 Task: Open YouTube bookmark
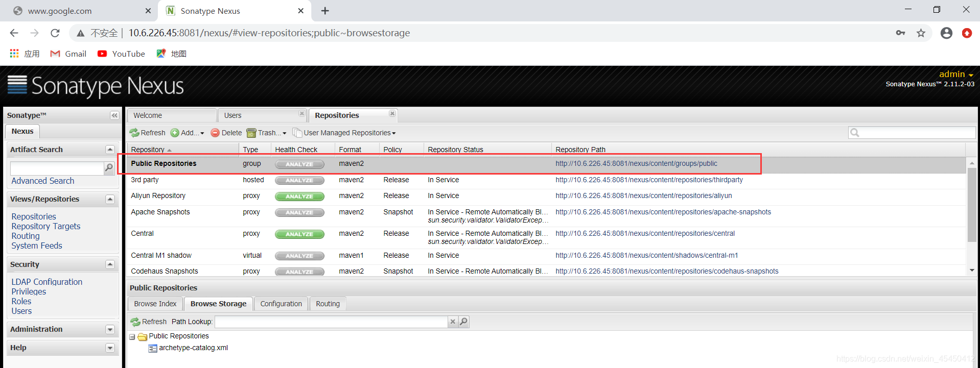(121, 54)
